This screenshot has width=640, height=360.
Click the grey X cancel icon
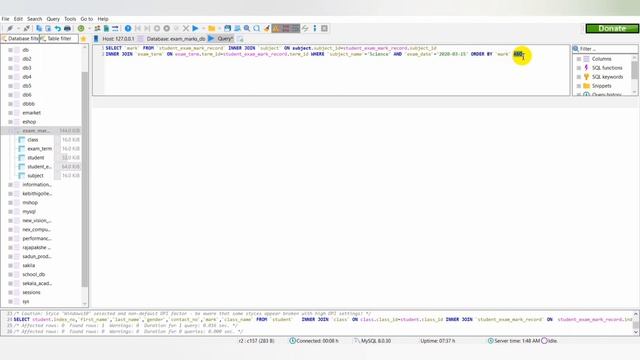(x=186, y=29)
